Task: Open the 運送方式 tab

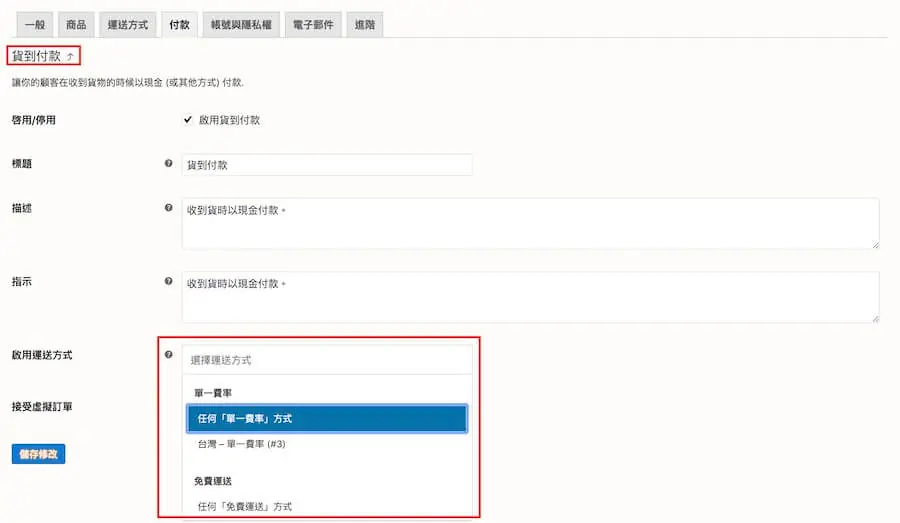Action: pyautogui.click(x=127, y=25)
